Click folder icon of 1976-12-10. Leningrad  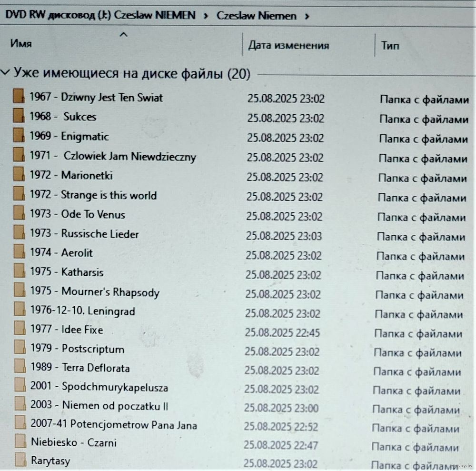[20, 309]
